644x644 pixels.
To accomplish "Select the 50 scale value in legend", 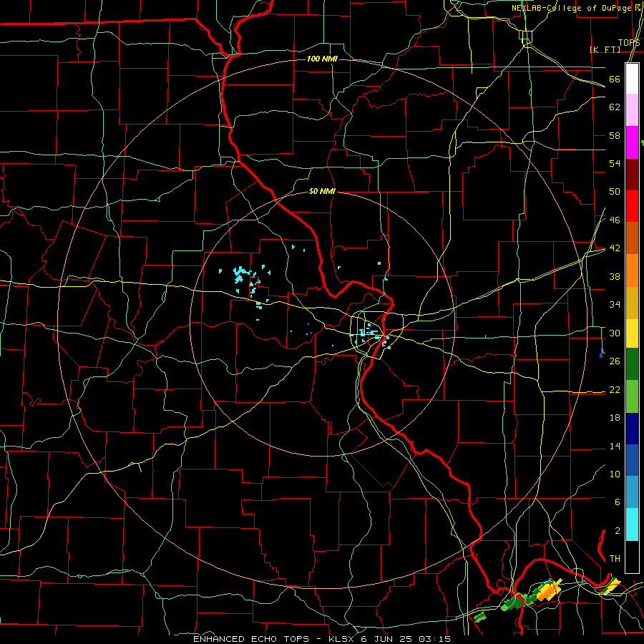I will click(x=615, y=191).
